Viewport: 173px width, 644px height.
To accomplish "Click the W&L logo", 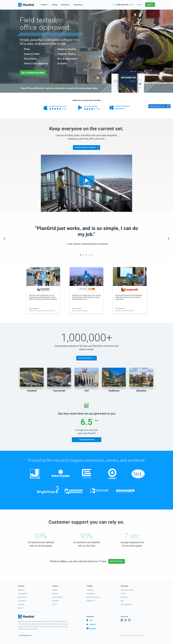I will pyautogui.click(x=138, y=474).
